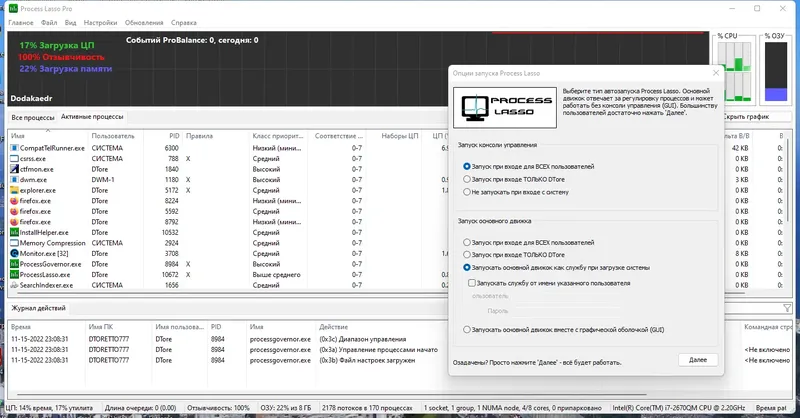Viewport: 800px width, 418px height.
Task: Sort by Правила column header
Action: (215, 136)
